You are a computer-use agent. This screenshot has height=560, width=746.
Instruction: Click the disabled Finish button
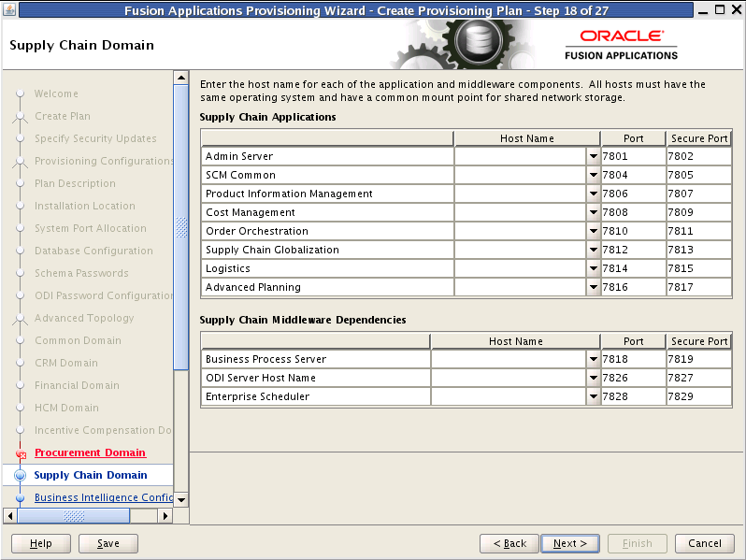(637, 543)
